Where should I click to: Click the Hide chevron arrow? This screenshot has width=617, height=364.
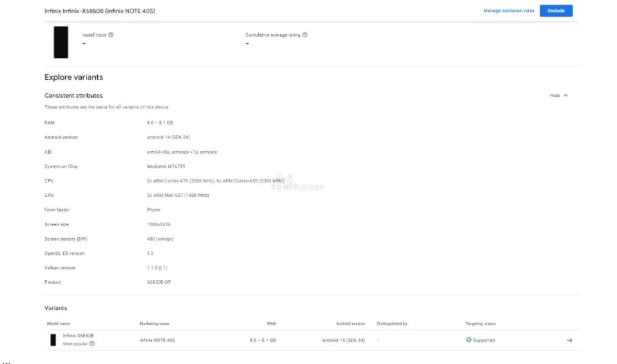(566, 96)
